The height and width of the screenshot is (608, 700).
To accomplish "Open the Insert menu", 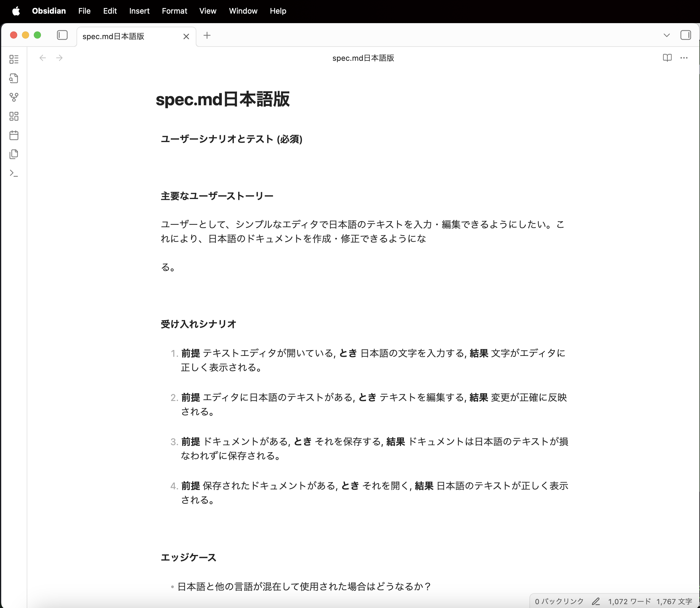I will (x=139, y=11).
